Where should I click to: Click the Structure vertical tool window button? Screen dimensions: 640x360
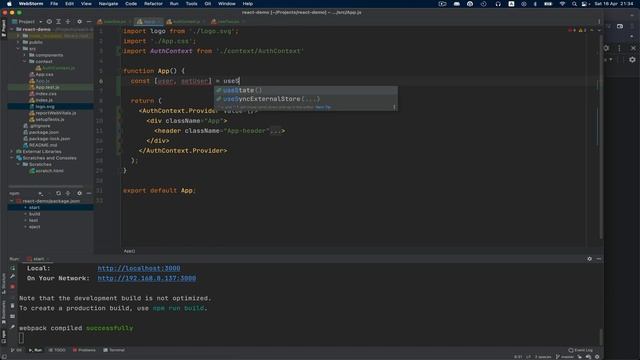pos(4,283)
